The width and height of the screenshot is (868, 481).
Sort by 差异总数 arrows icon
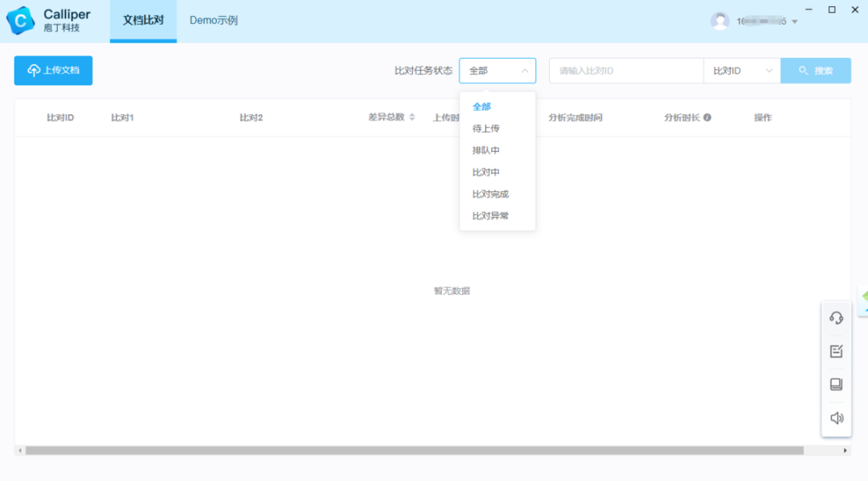click(x=411, y=117)
